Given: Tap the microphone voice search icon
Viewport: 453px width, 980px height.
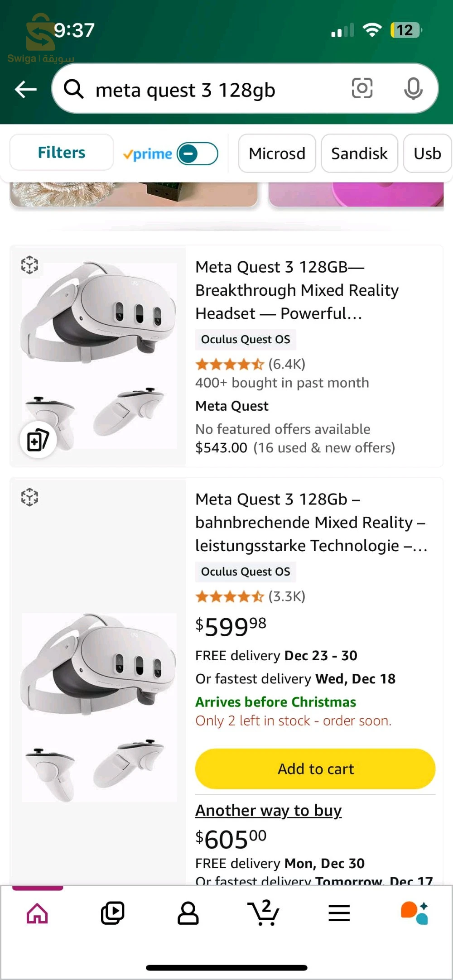Looking at the screenshot, I should click(x=413, y=89).
